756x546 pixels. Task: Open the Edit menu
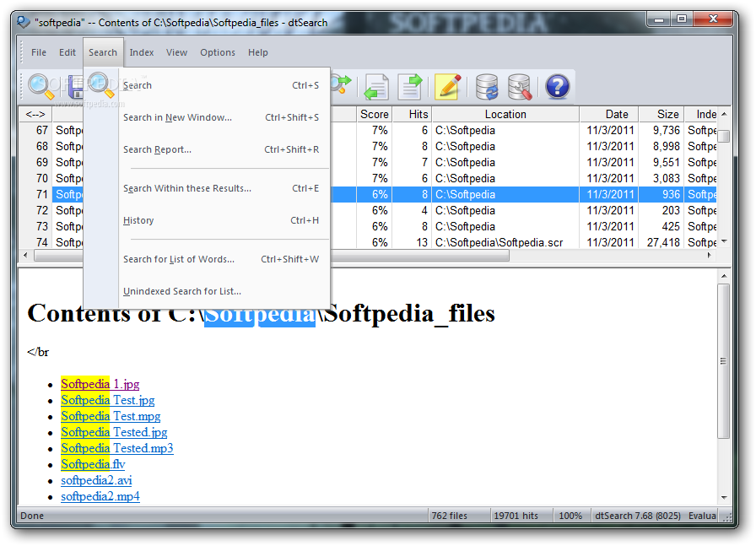(x=67, y=52)
